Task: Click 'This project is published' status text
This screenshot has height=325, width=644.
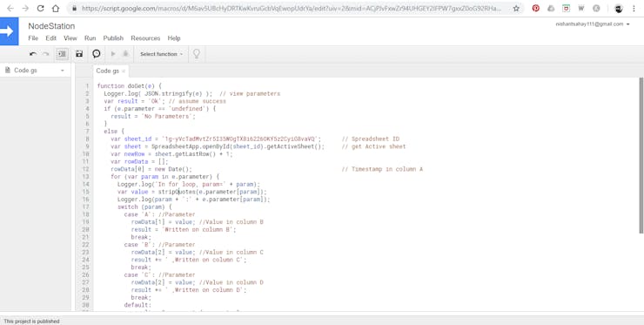Action: click(x=31, y=322)
